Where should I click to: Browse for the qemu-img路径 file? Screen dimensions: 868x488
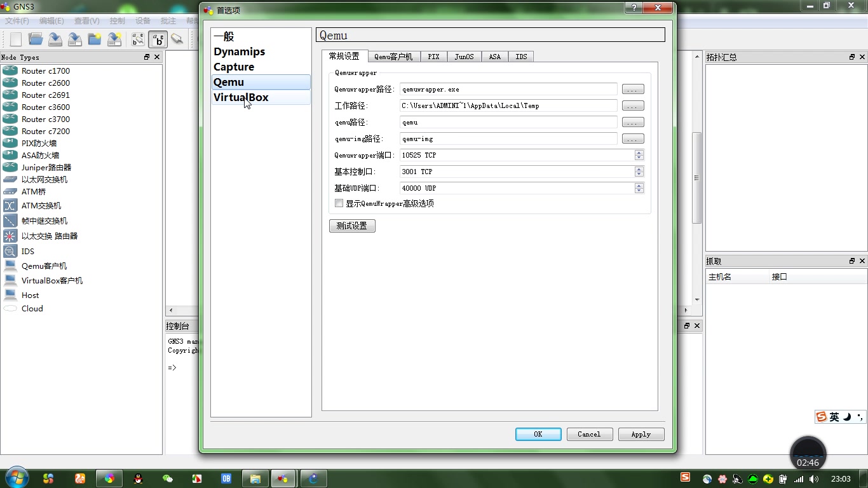click(x=633, y=139)
